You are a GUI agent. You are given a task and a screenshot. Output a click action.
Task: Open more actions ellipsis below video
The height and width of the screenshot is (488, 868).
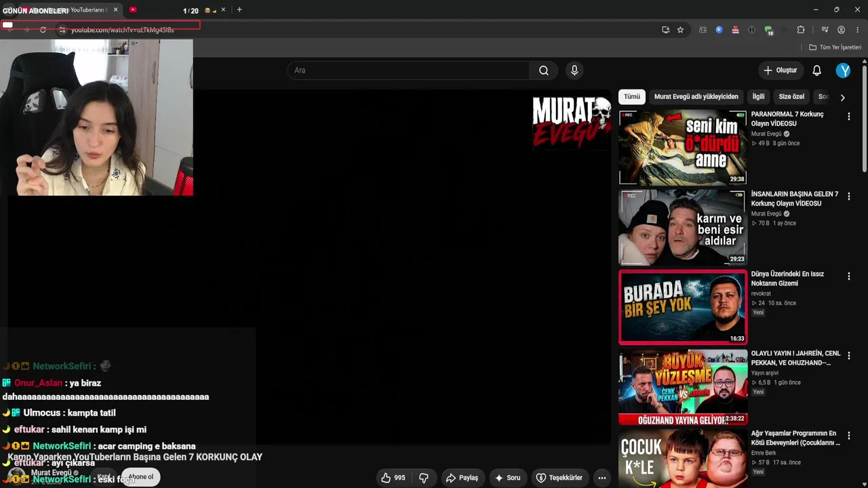[x=601, y=478]
